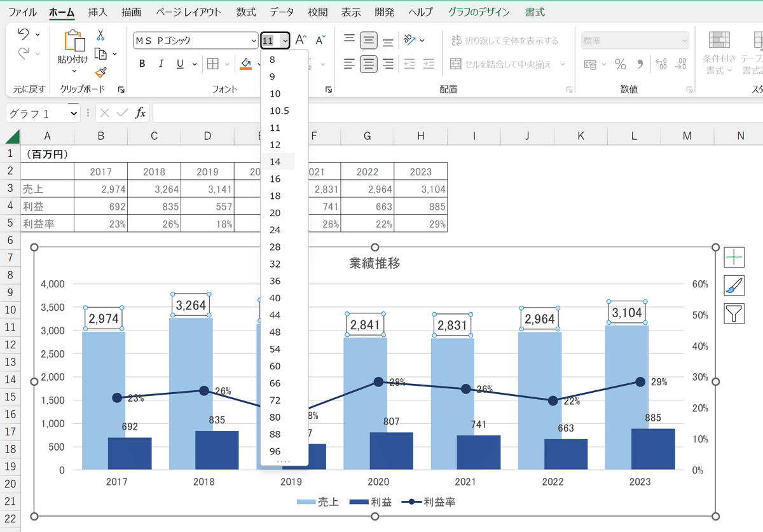Image resolution: width=763 pixels, height=532 pixels.
Task: Switch to the グラフのデザイン tab
Action: coord(479,12)
